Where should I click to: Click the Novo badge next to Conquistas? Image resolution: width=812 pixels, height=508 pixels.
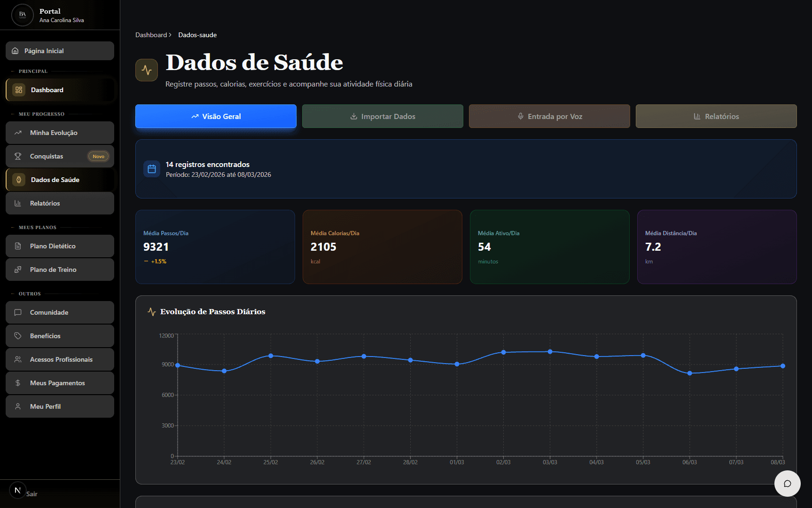tap(98, 156)
